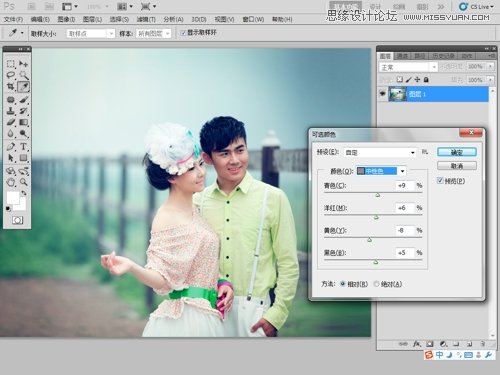
Task: Add a layer style (fx)
Action: coord(417,344)
